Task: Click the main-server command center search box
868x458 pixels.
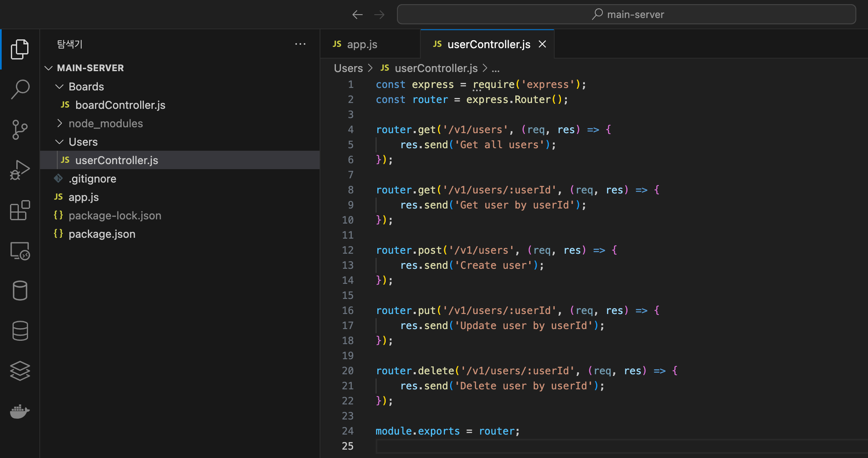Action: click(x=626, y=15)
